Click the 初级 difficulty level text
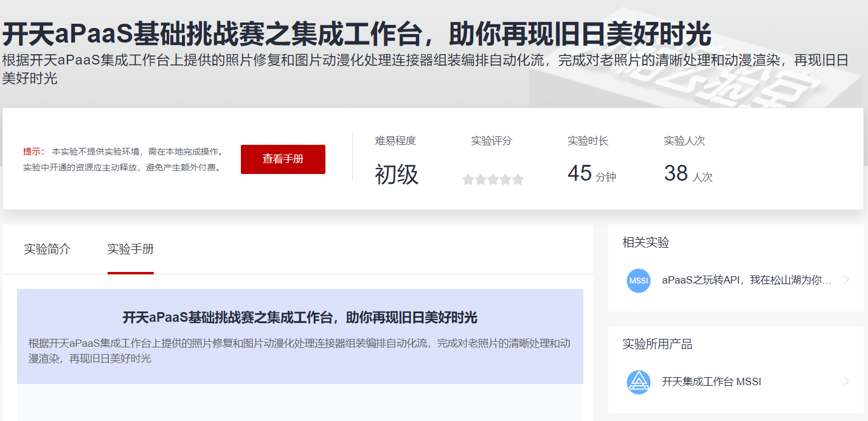The image size is (868, 421). 397,175
